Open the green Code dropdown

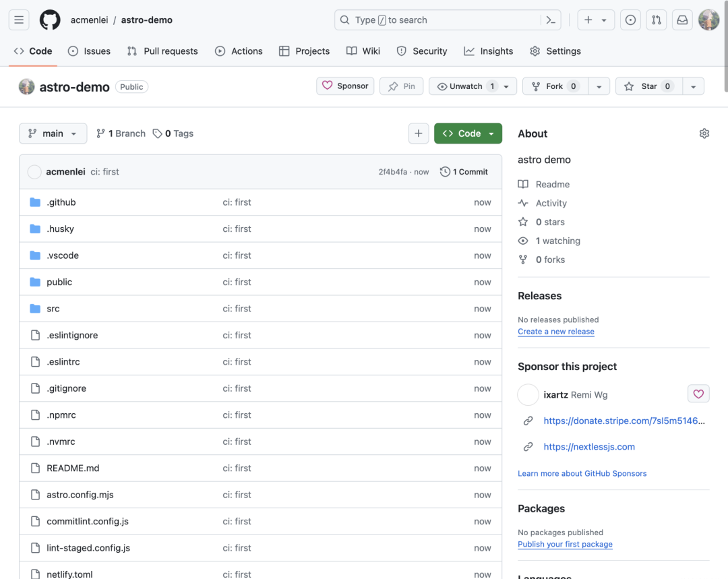468,133
